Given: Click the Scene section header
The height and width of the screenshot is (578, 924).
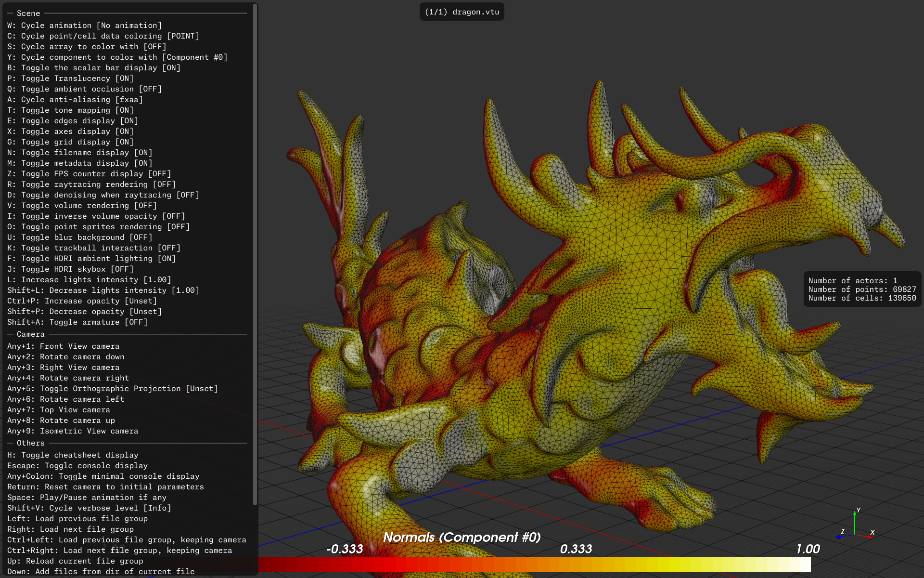Looking at the screenshot, I should (28, 13).
